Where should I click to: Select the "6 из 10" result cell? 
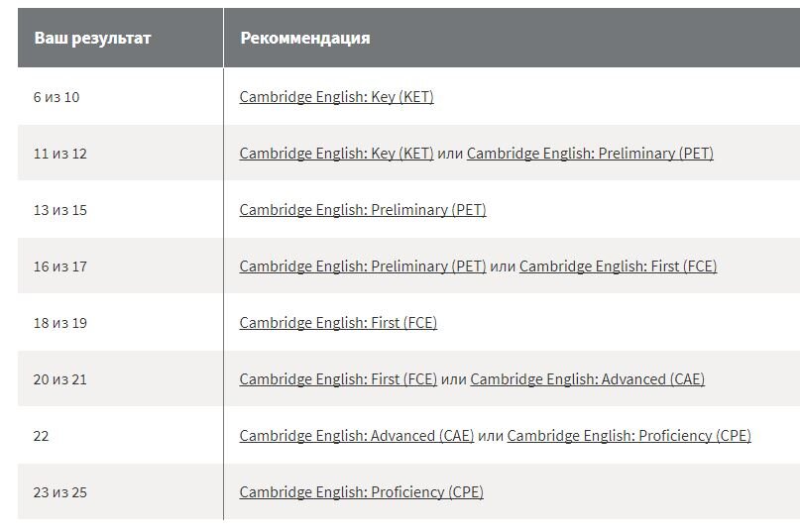(57, 97)
